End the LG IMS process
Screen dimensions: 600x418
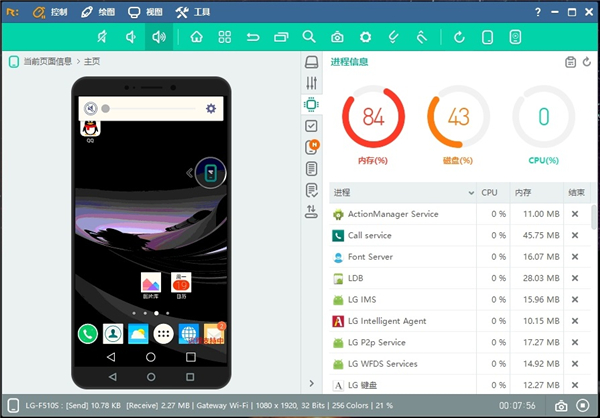tap(575, 300)
